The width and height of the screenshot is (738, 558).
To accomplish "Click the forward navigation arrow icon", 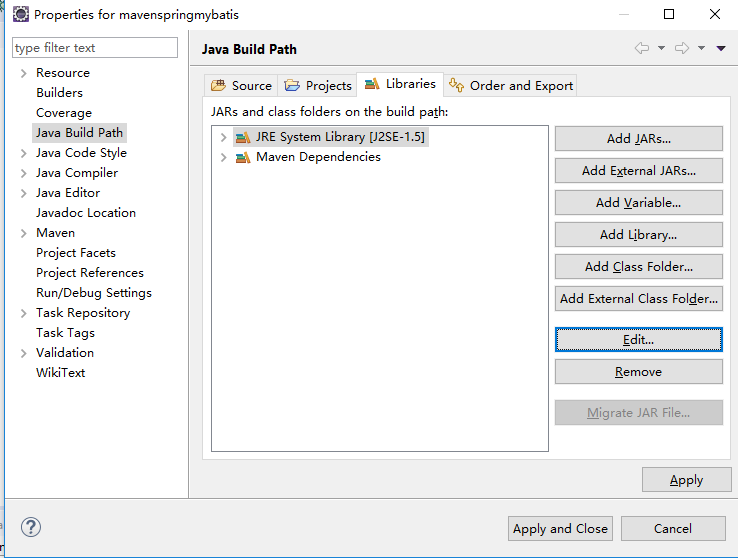I will pos(682,48).
